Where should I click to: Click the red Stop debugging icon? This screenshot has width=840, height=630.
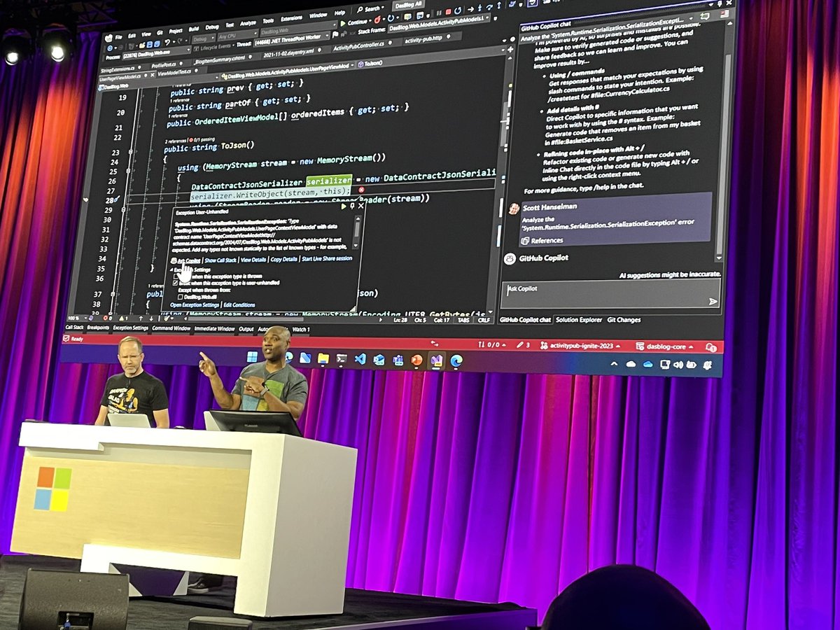click(x=449, y=11)
